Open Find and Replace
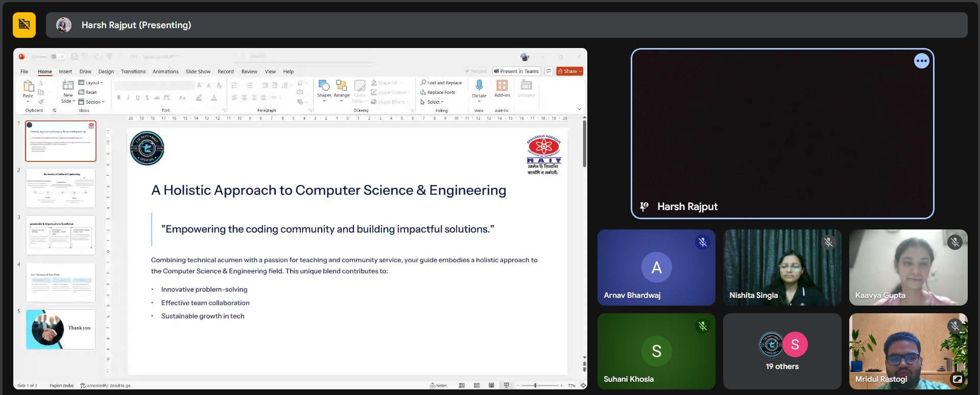This screenshot has height=395, width=980. coord(441,83)
